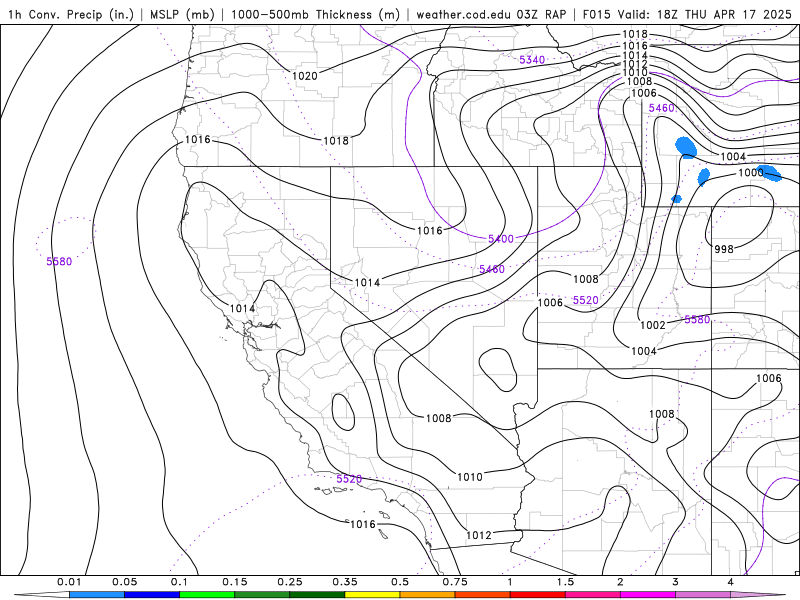Viewport: 800px width, 600px height.
Task: Click the orange-red 0.75–1 legend swatch
Action: click(x=483, y=595)
